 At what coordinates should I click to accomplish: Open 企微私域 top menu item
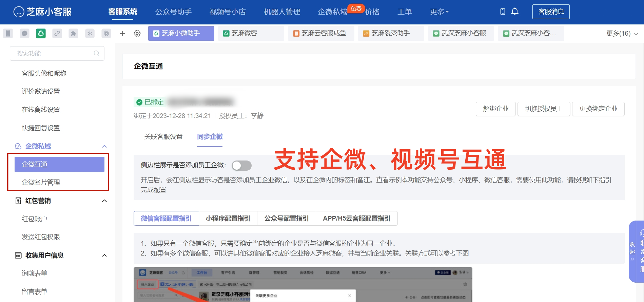[x=333, y=12]
